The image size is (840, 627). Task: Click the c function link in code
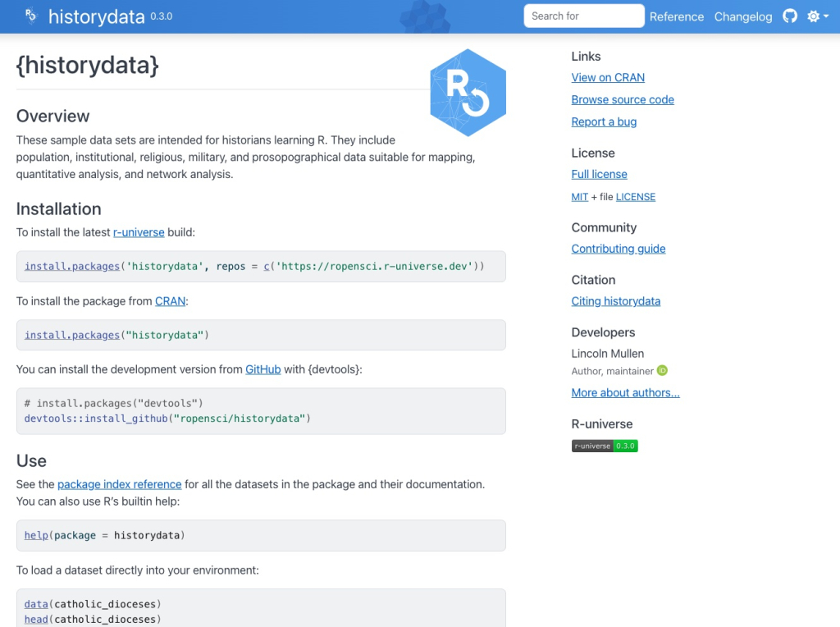(267, 267)
